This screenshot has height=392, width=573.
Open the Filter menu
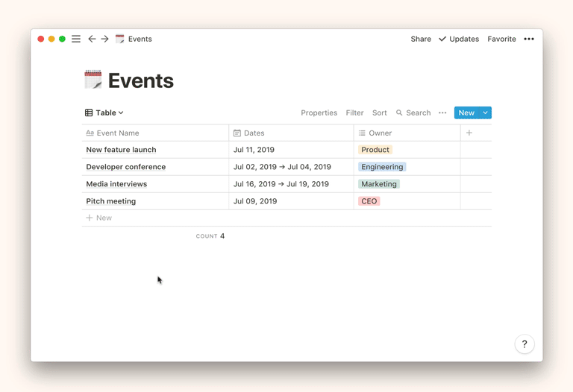click(354, 113)
